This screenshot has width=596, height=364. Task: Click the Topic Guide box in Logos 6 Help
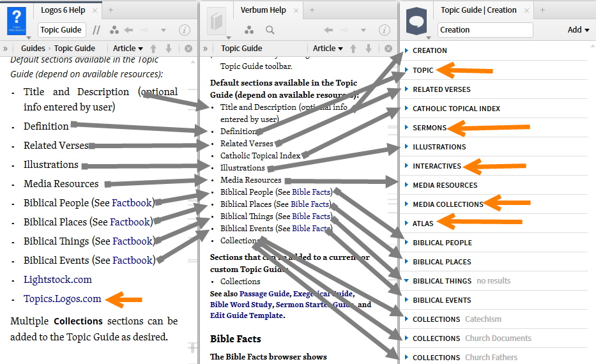coord(61,29)
